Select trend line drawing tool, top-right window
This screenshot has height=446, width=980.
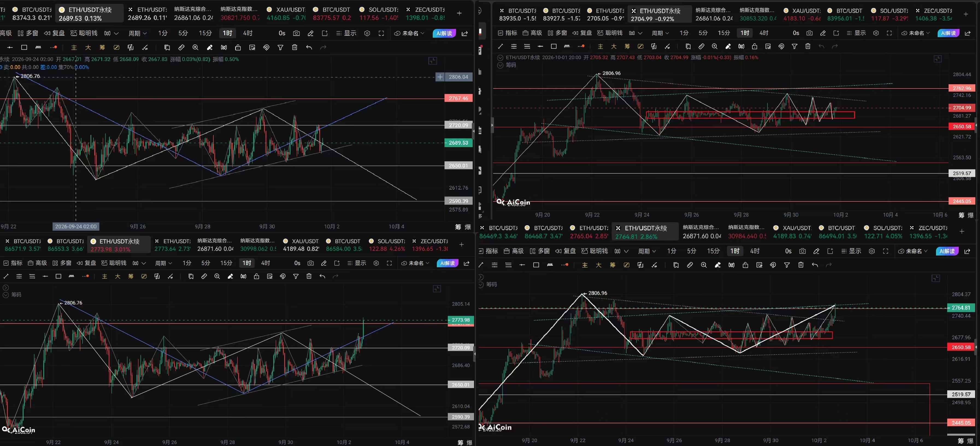pyautogui.click(x=501, y=46)
